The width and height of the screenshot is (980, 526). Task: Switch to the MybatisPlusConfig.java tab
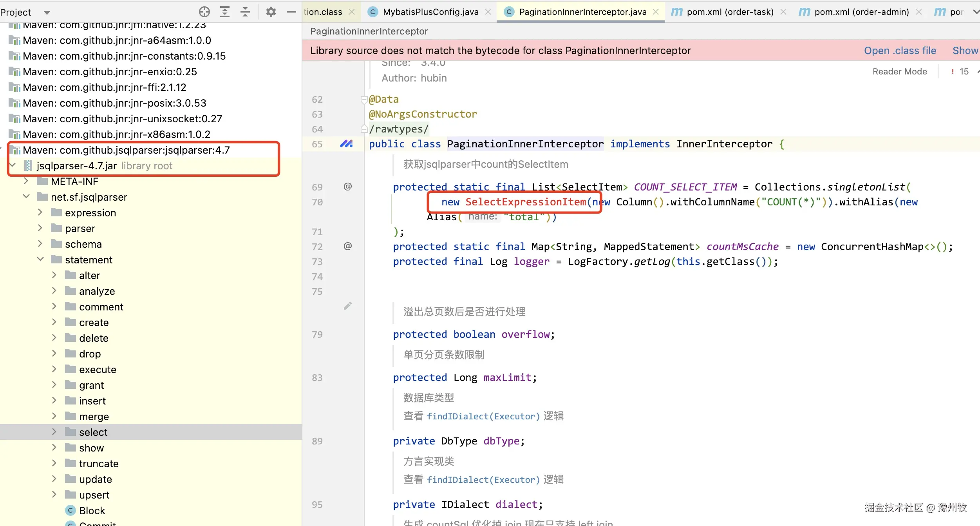430,12
